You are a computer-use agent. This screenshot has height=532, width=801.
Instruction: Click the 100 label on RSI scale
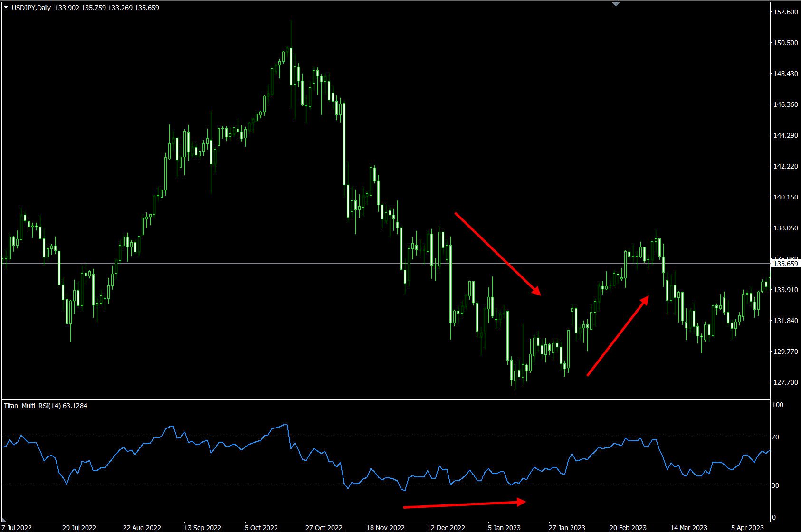(778, 405)
